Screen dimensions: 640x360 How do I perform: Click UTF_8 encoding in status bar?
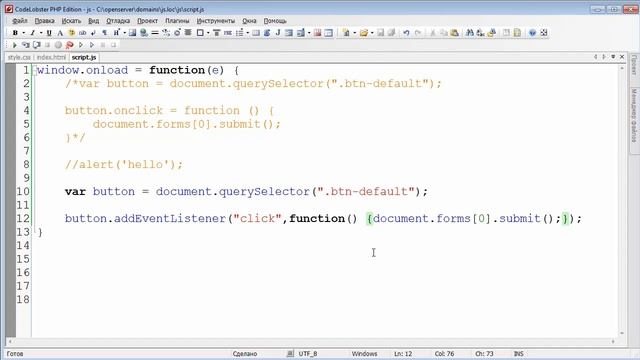308,353
